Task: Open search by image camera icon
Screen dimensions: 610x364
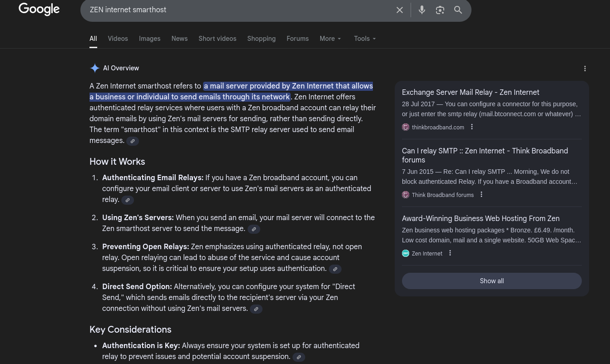Action: point(440,10)
